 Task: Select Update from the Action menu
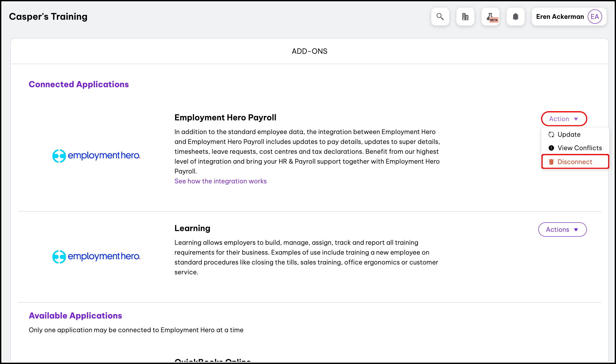[569, 134]
